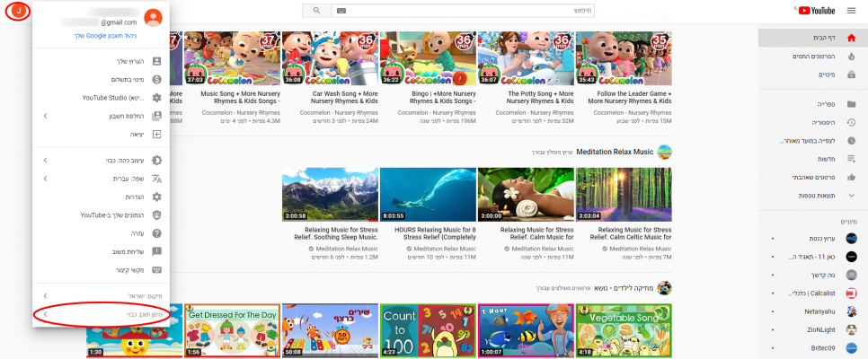Click Meditation Relax Music under 8 HOURS video
This screenshot has height=359, width=868.
coord(445,249)
